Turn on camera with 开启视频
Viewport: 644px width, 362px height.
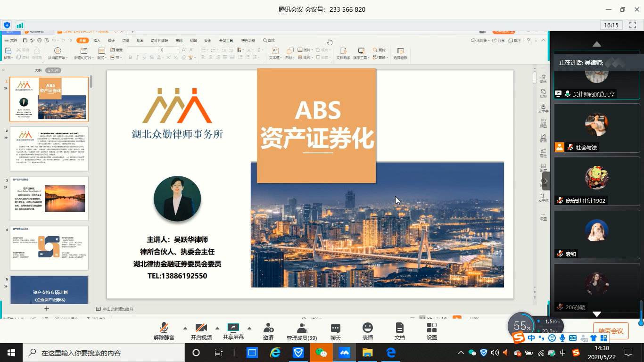(x=201, y=328)
